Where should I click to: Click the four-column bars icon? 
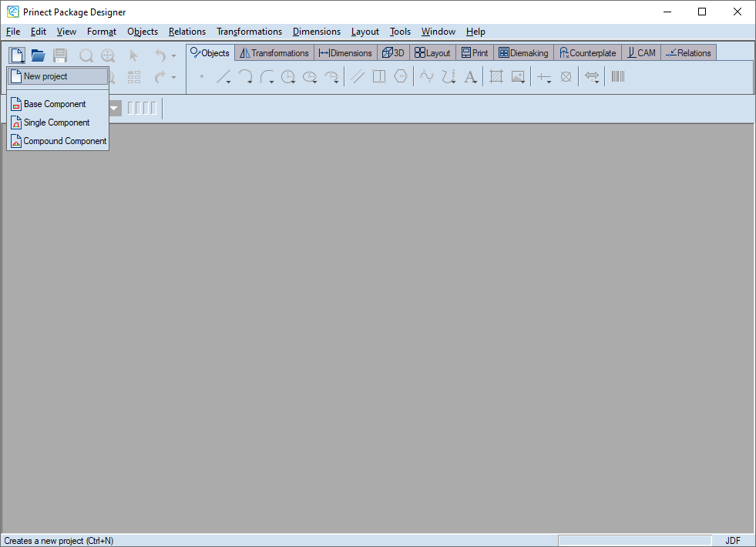[x=142, y=108]
